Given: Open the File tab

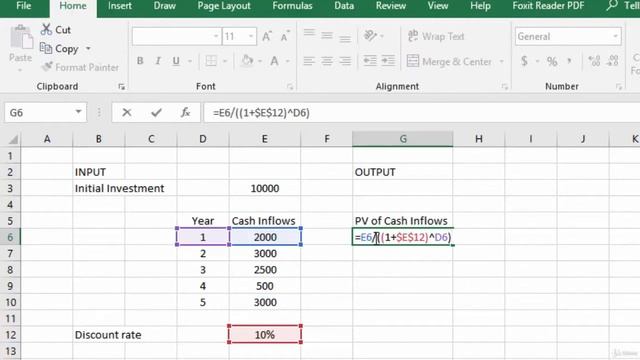Looking at the screenshot, I should (24, 6).
